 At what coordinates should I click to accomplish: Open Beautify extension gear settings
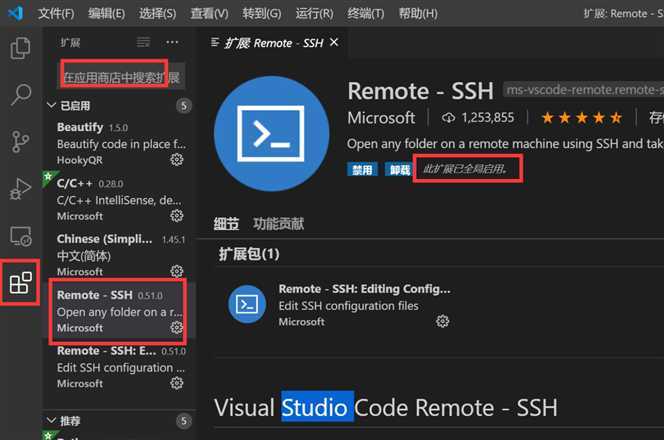(x=177, y=160)
